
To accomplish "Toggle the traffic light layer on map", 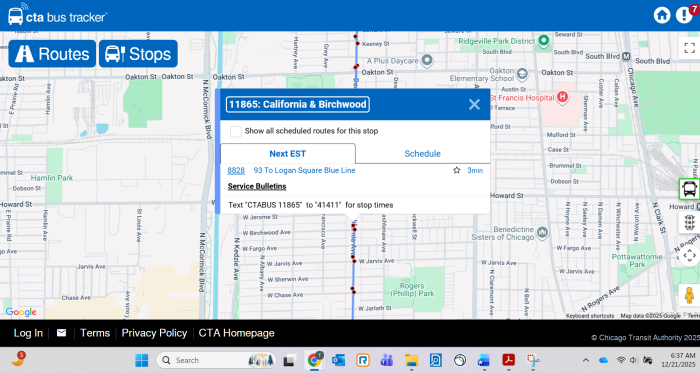I will [x=689, y=222].
